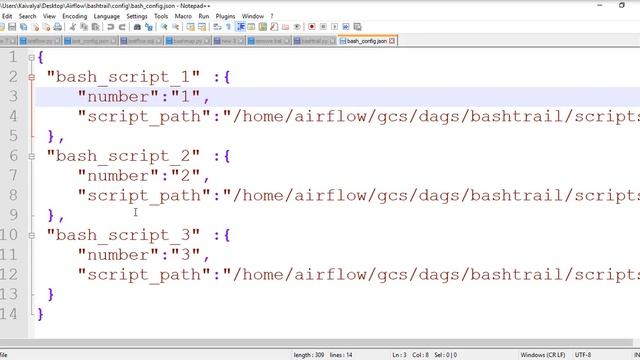Image resolution: width=640 pixels, height=360 pixels.
Task: Open the Language menu
Action: pos(107,16)
